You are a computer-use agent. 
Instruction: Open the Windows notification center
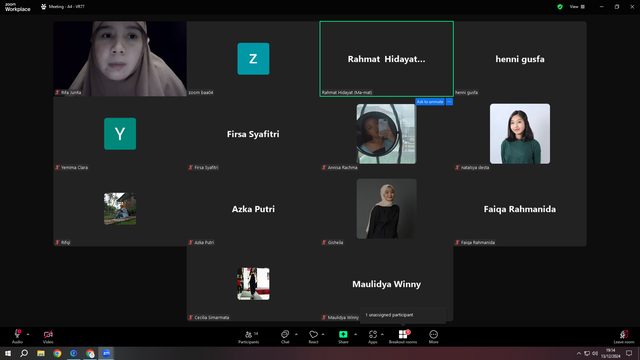click(x=629, y=353)
